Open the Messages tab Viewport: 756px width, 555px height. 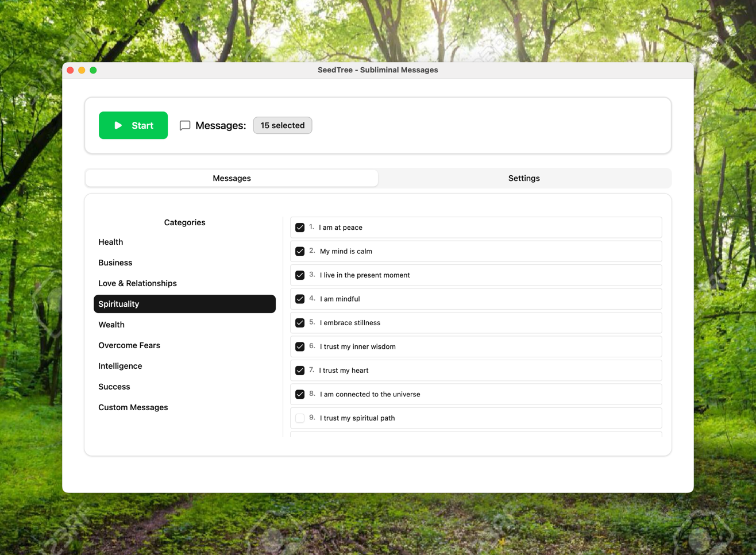point(232,178)
